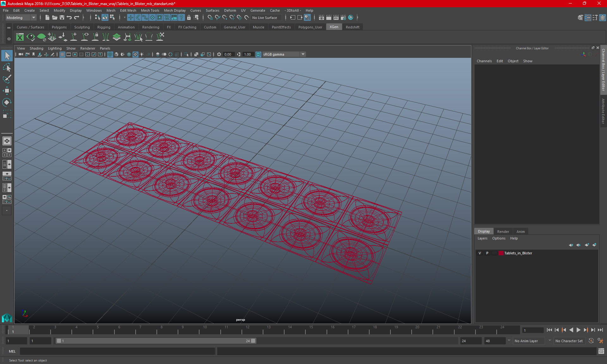Click the Save Scene disk icon
Screen dimensions: 607x364
tap(62, 18)
